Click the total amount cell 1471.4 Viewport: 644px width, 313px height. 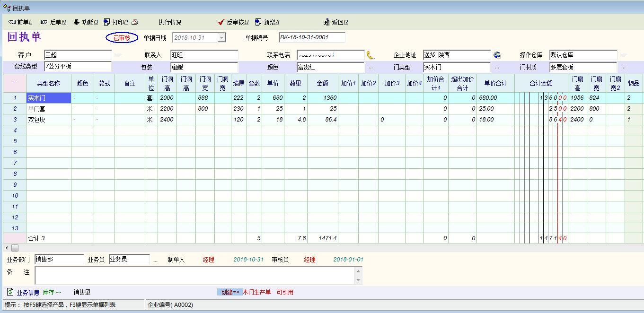pyautogui.click(x=322, y=238)
